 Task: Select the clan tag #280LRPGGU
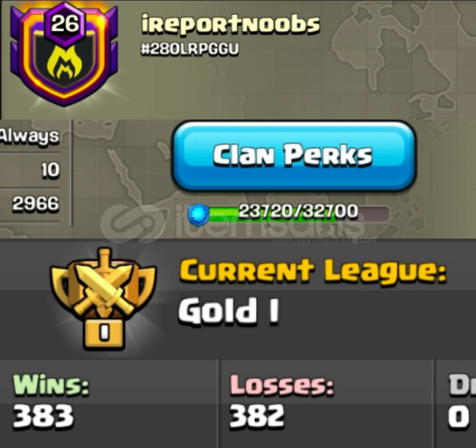tap(190, 49)
